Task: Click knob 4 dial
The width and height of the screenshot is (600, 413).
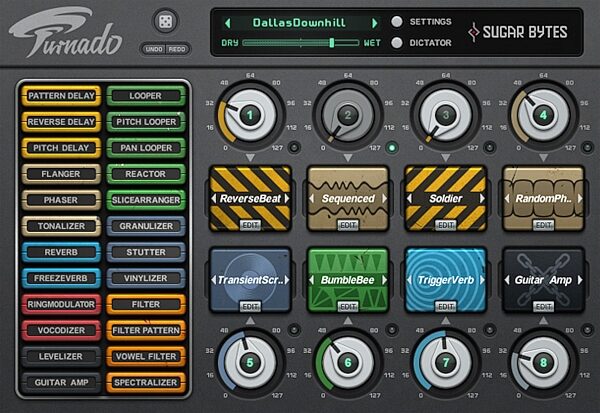Action: pos(543,115)
